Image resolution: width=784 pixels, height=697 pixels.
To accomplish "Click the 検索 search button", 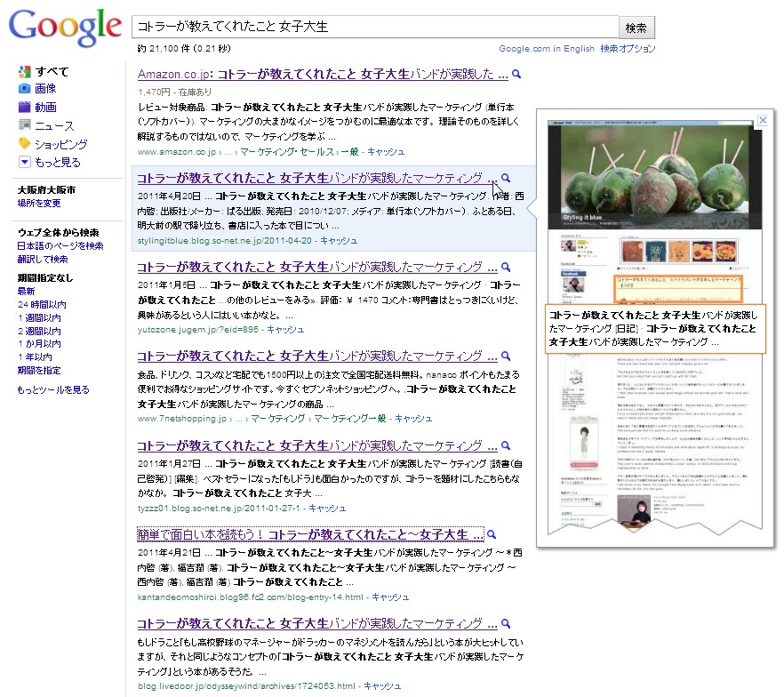I will [636, 28].
